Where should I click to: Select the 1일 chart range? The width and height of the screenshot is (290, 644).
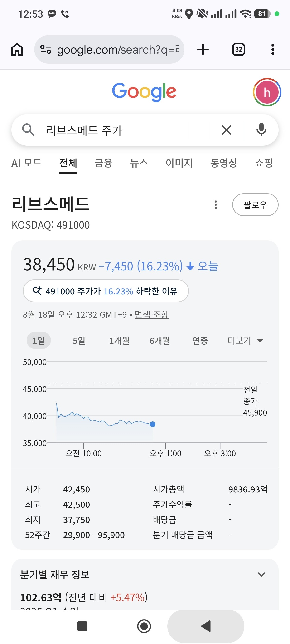click(39, 340)
